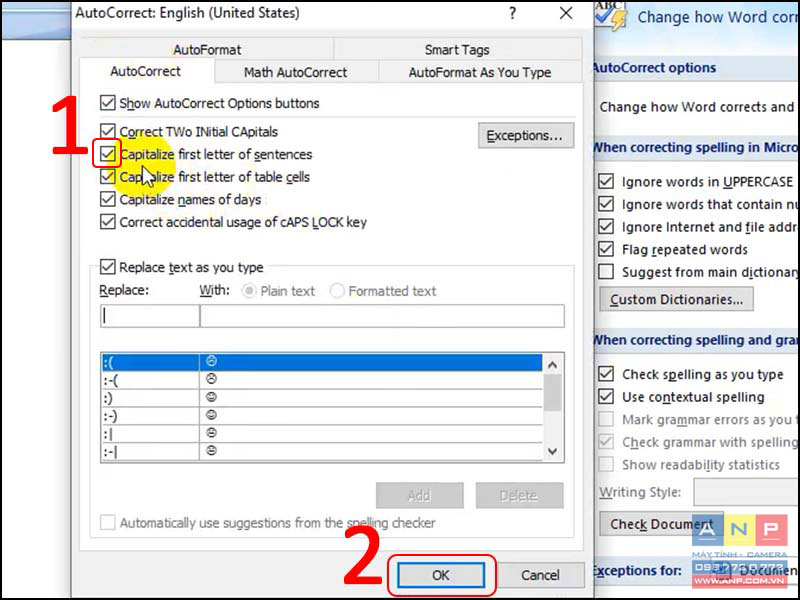This screenshot has width=800, height=600.
Task: Open the Writing Style dropdown
Action: (x=746, y=492)
